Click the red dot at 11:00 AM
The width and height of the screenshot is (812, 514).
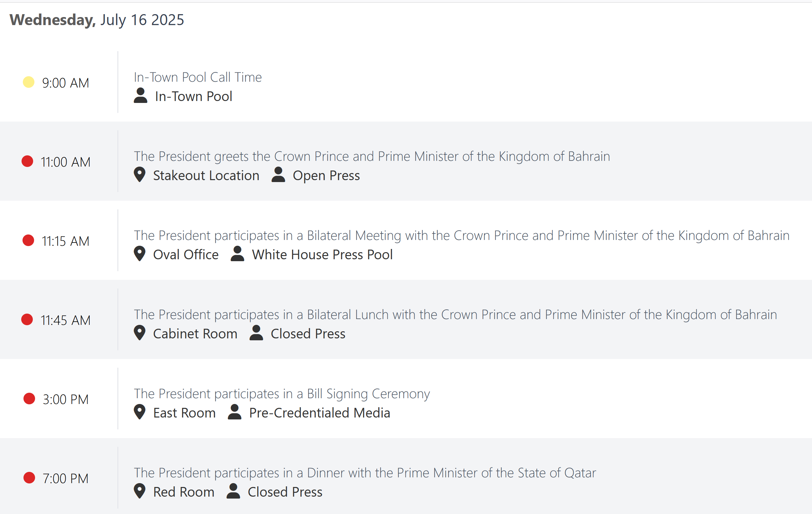27,161
